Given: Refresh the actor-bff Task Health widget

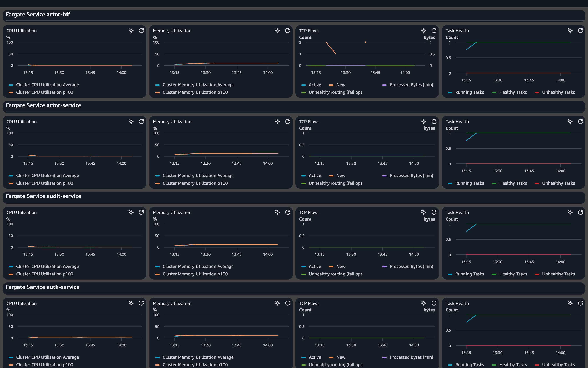Looking at the screenshot, I should click(x=580, y=31).
